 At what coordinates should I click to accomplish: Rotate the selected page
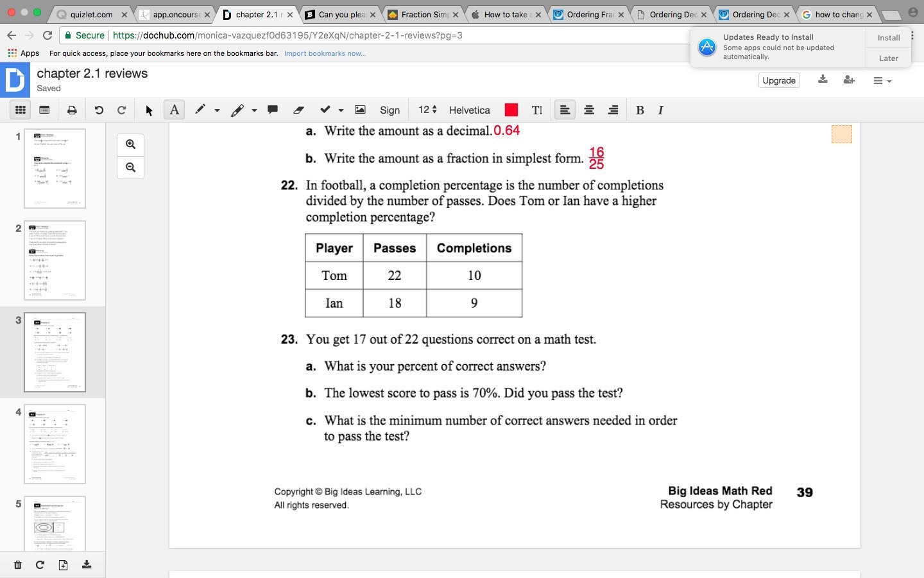(40, 565)
